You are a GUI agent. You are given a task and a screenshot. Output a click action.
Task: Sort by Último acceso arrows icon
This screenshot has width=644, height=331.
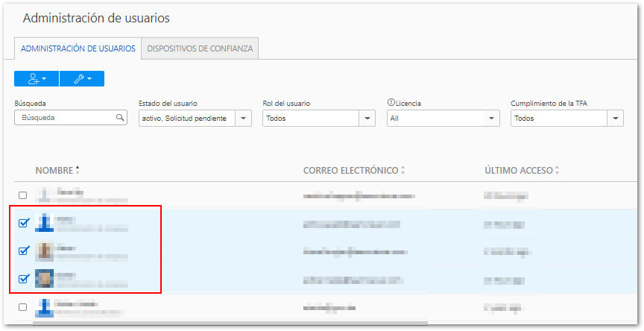click(x=557, y=170)
